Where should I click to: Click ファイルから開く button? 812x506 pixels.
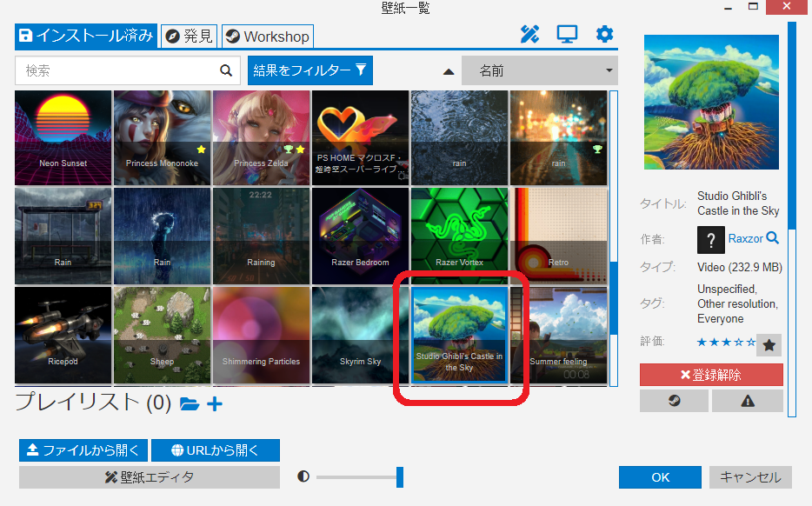pos(83,450)
